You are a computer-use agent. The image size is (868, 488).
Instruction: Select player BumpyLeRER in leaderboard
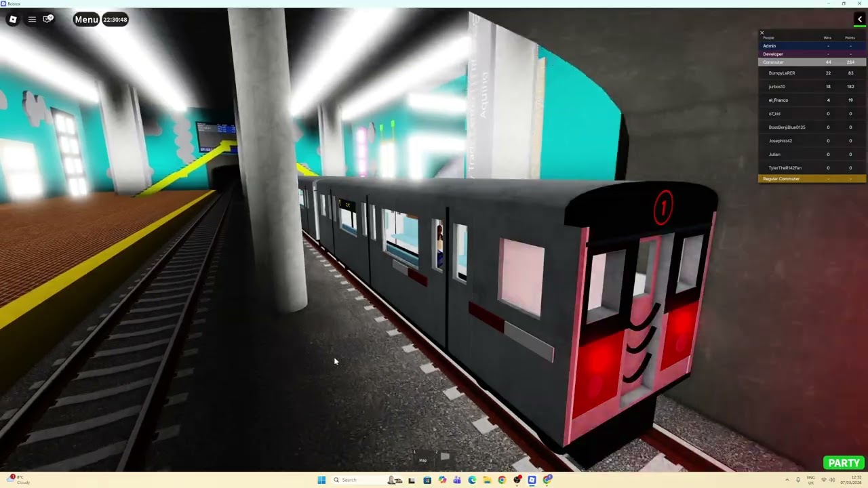point(812,73)
